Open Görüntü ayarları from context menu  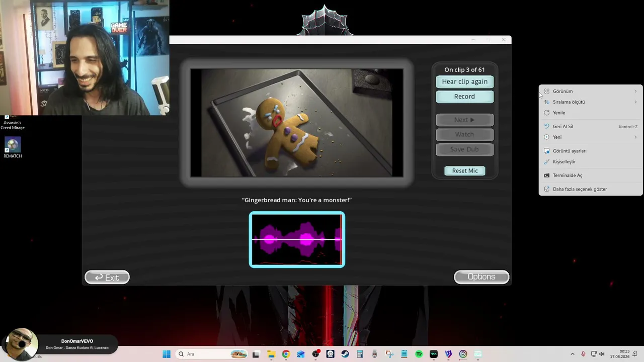591,151
